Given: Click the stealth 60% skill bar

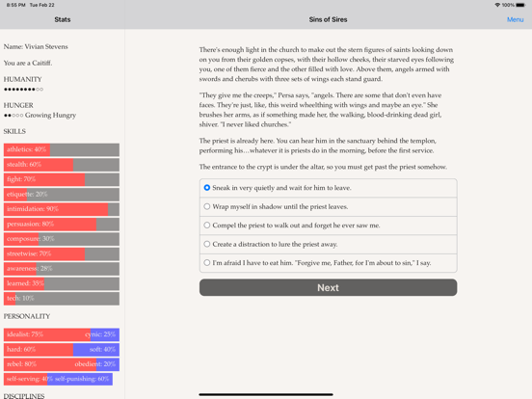Looking at the screenshot, I should [x=62, y=165].
